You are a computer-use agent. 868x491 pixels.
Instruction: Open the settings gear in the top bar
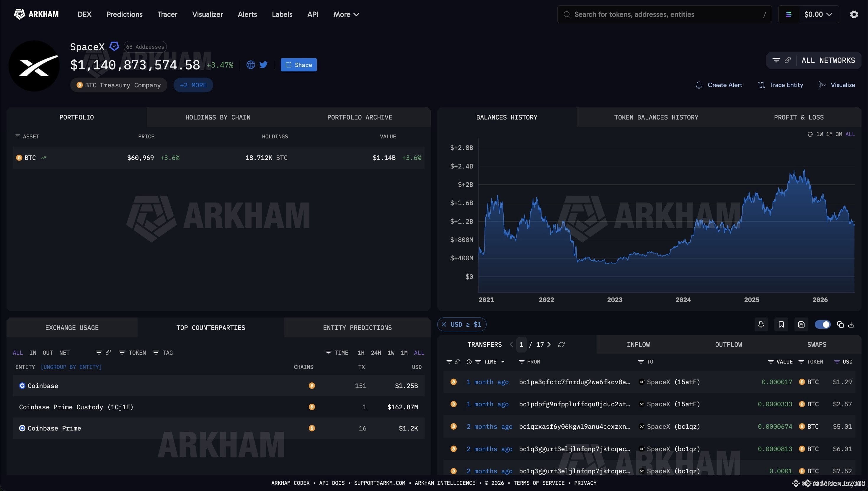tap(854, 14)
